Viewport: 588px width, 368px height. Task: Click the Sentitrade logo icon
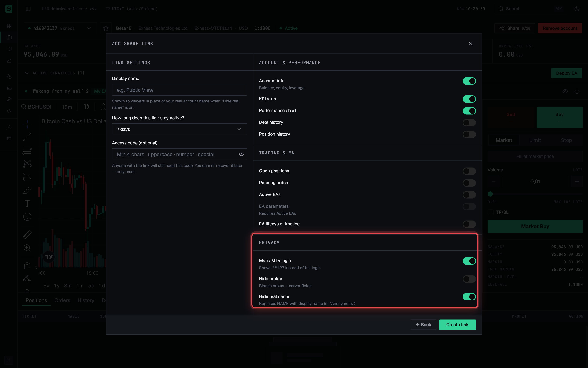9,9
